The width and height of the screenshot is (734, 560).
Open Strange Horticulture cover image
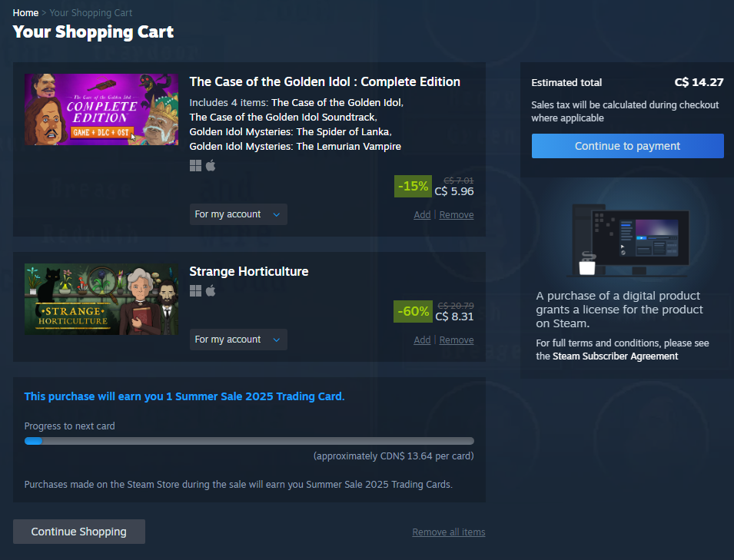pyautogui.click(x=101, y=299)
